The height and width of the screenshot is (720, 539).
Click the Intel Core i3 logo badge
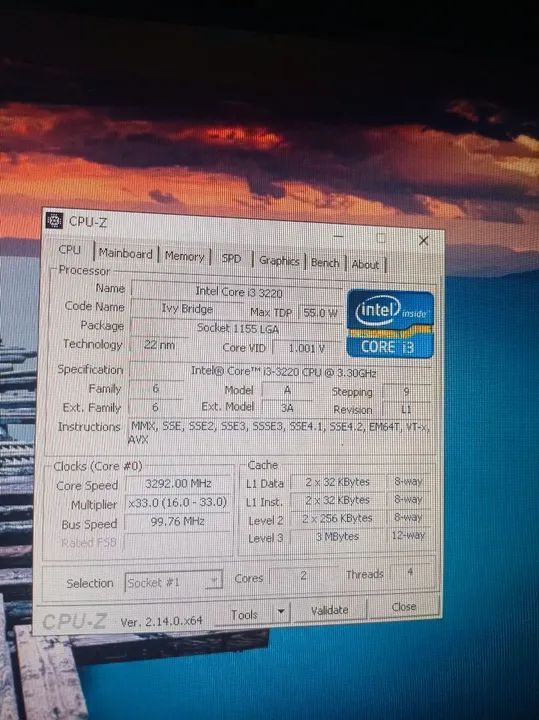point(390,324)
